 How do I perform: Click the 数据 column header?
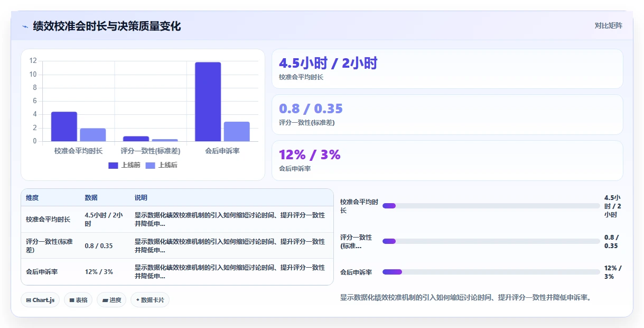click(91, 198)
